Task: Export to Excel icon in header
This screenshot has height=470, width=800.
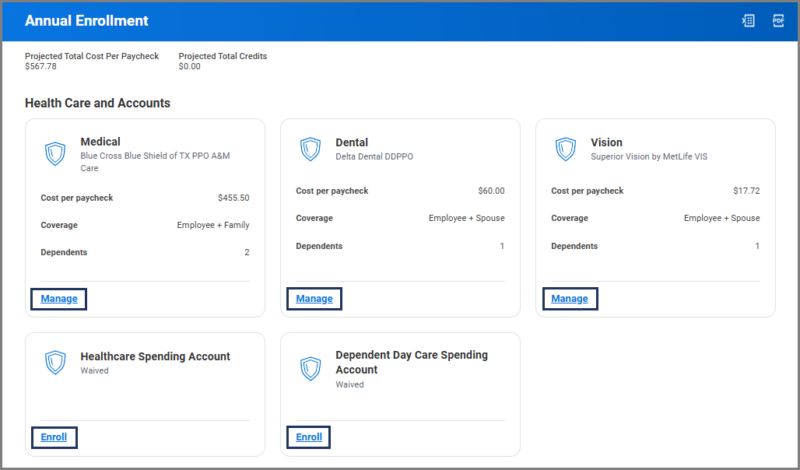Action: coord(748,20)
